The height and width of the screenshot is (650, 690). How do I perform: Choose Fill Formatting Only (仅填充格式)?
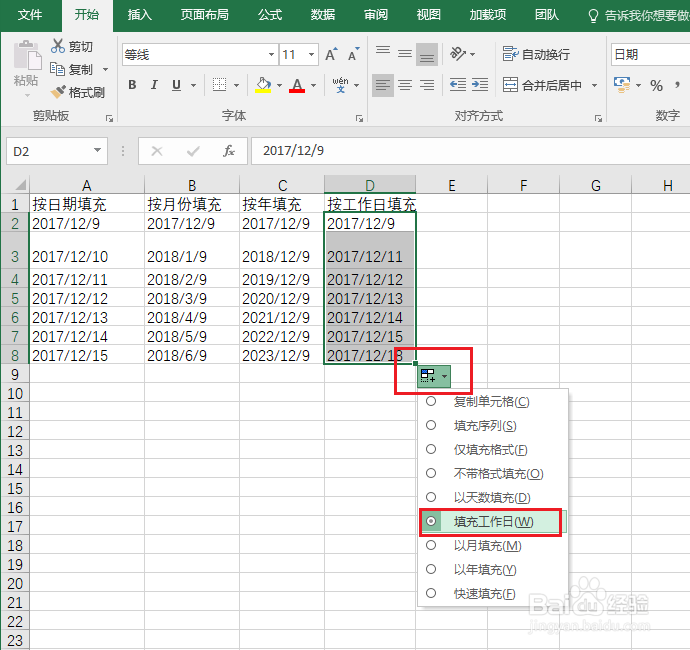[x=492, y=449]
